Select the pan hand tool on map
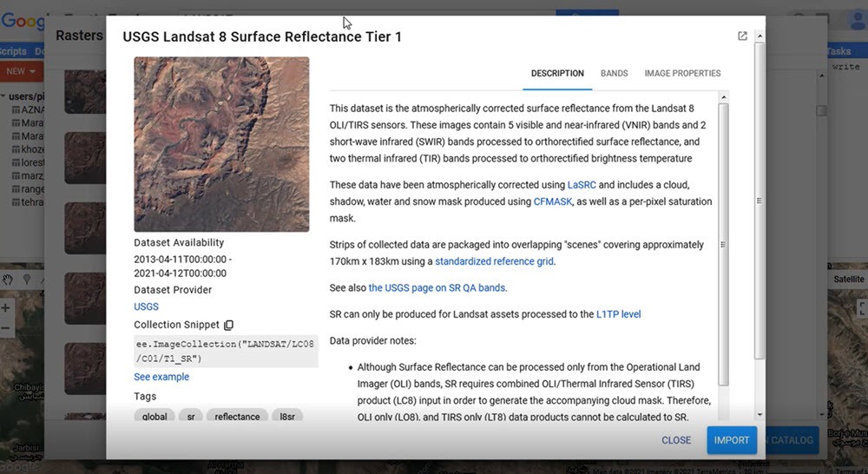This screenshot has width=868, height=474. coord(9,280)
